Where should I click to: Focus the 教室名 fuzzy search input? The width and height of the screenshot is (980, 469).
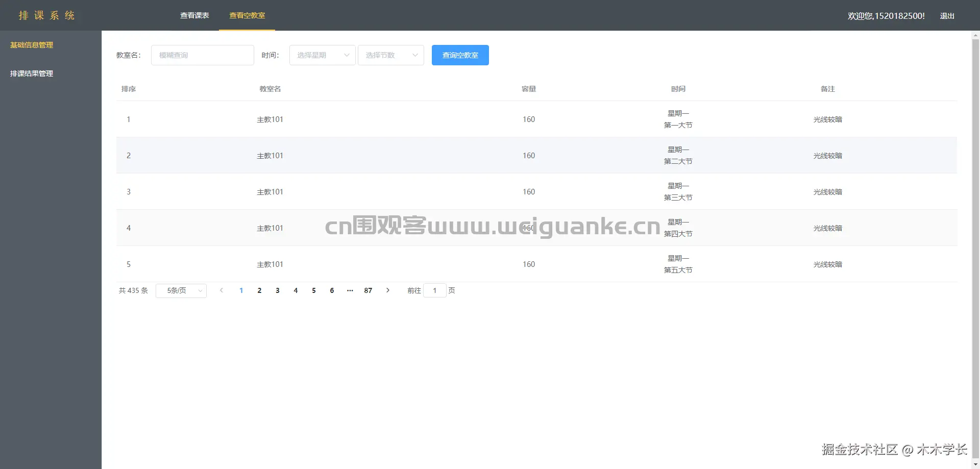click(203, 55)
